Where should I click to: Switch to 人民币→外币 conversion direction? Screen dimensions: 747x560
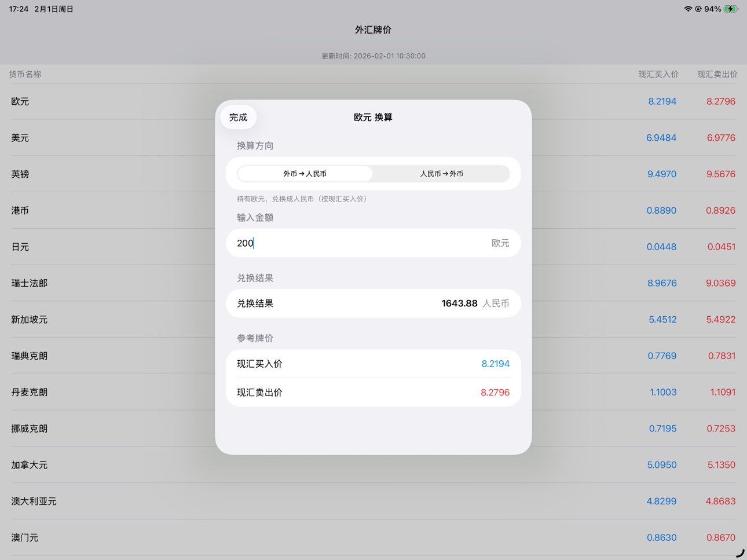[x=441, y=174]
